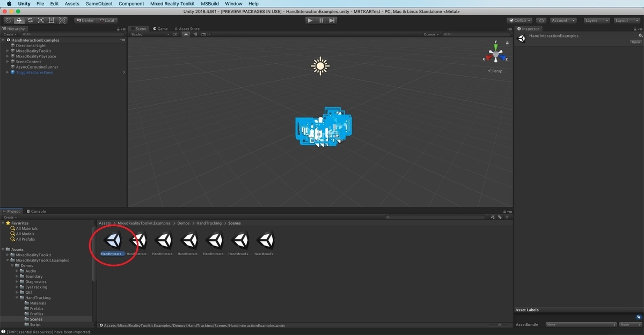Switch to the Console tab

tap(36, 211)
